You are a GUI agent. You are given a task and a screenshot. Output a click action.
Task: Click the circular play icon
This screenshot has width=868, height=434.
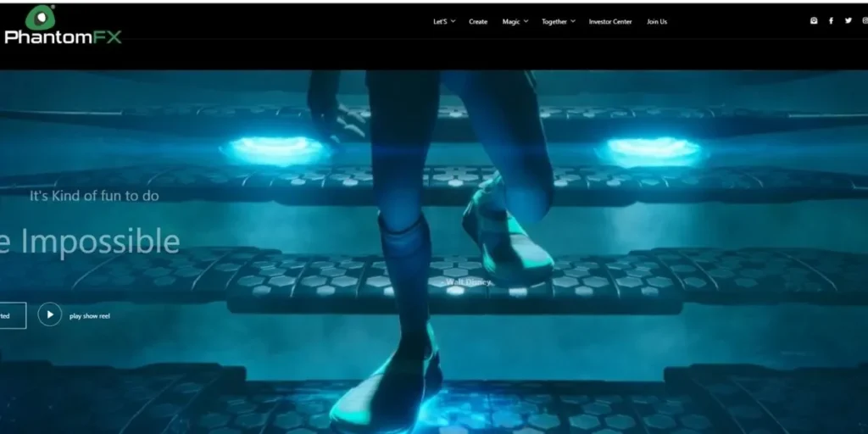click(50, 315)
